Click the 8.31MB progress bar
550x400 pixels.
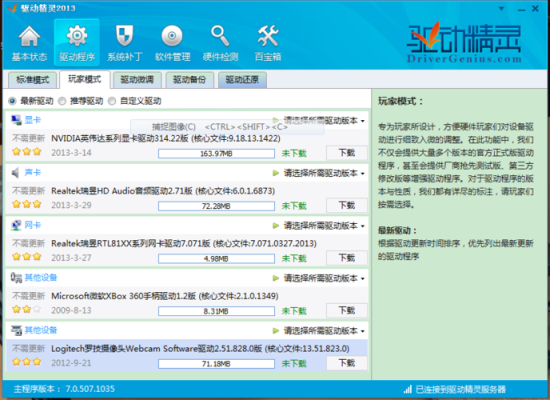(x=216, y=311)
